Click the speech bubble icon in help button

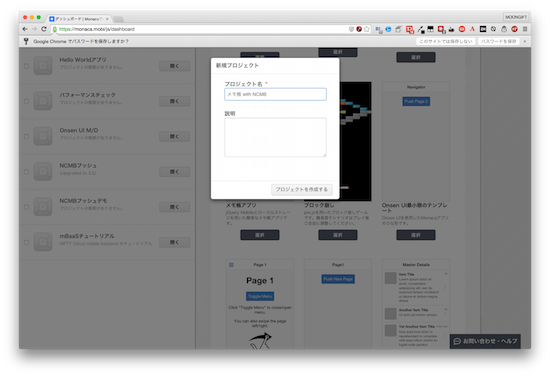tap(457, 341)
